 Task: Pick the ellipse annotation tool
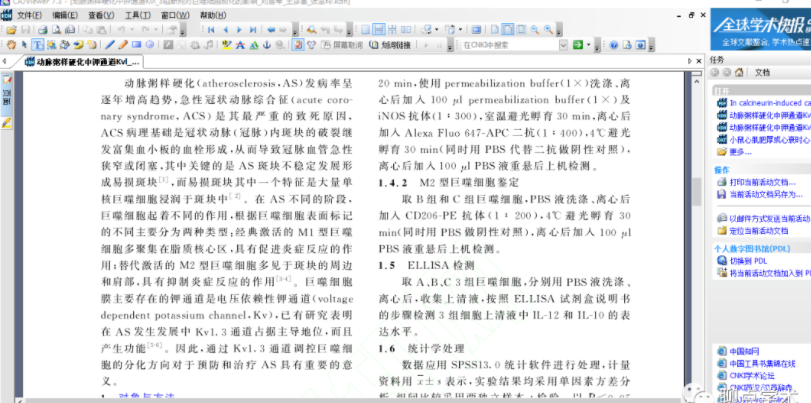[150, 45]
